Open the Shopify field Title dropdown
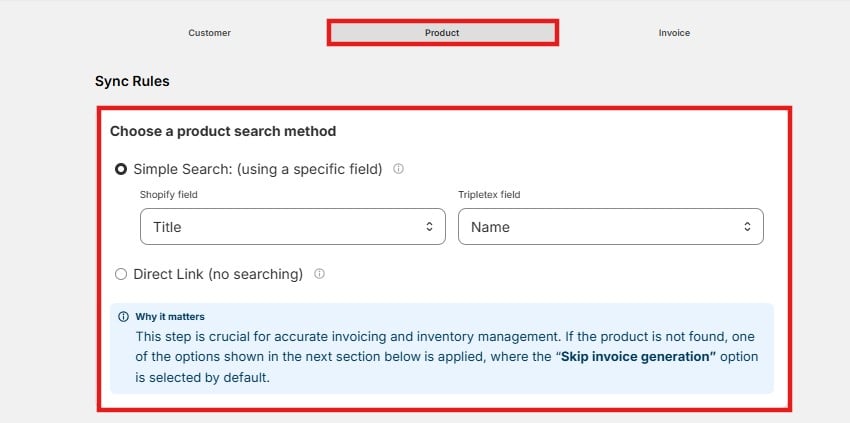The image size is (850, 423). pyautogui.click(x=293, y=227)
